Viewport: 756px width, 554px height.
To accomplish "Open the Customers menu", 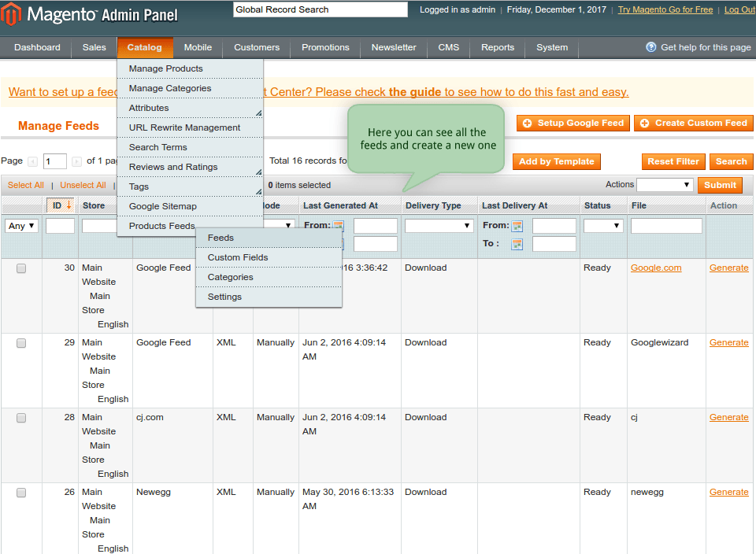I will 257,47.
